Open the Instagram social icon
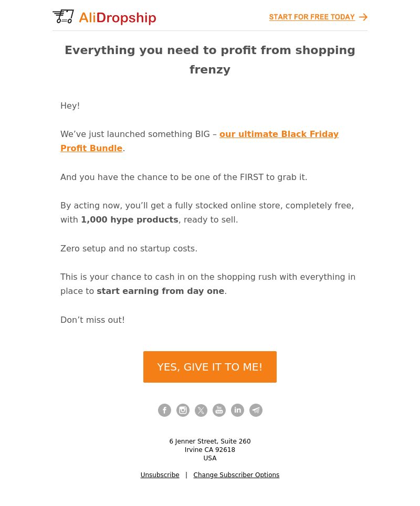This screenshot has width=420, height=506. click(x=183, y=410)
